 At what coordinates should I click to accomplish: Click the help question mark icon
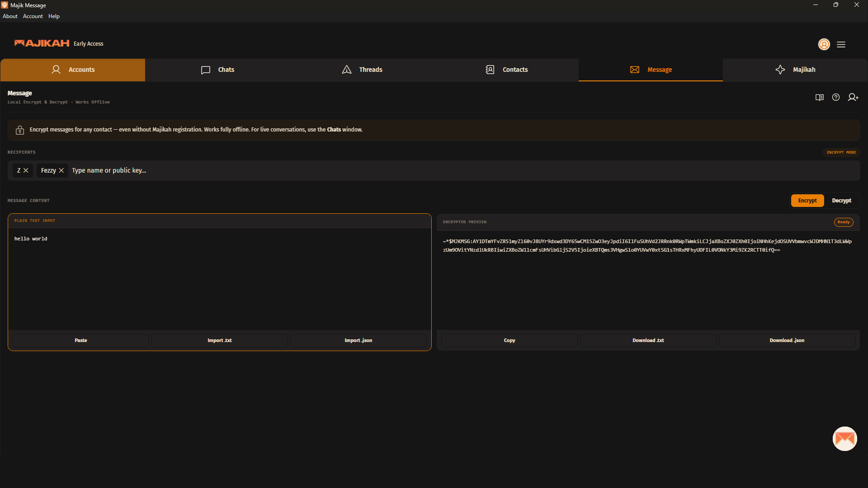(836, 98)
